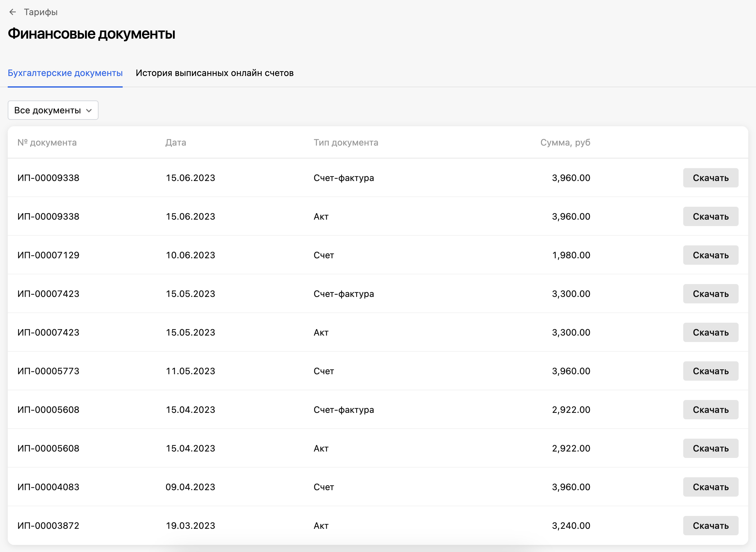This screenshot has height=552, width=756.
Task: Click the back arrow icon
Action: coord(13,12)
